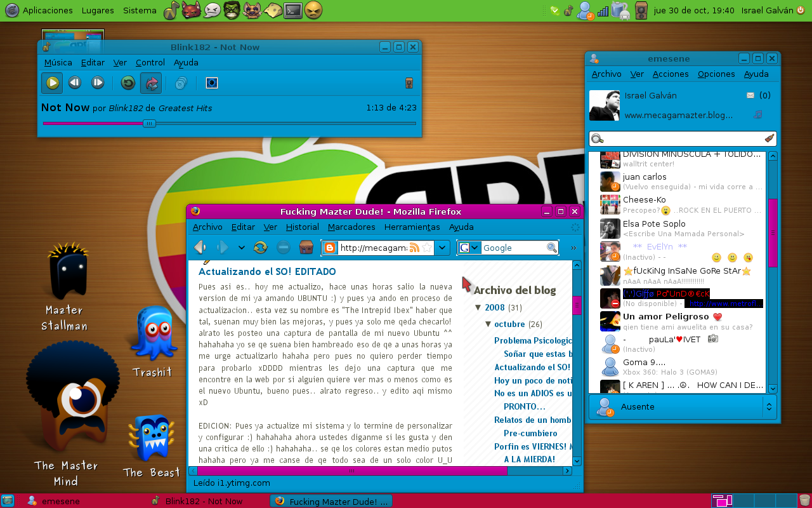Viewport: 812px width, 508px height.
Task: Click the Firefox reload button
Action: pos(260,247)
